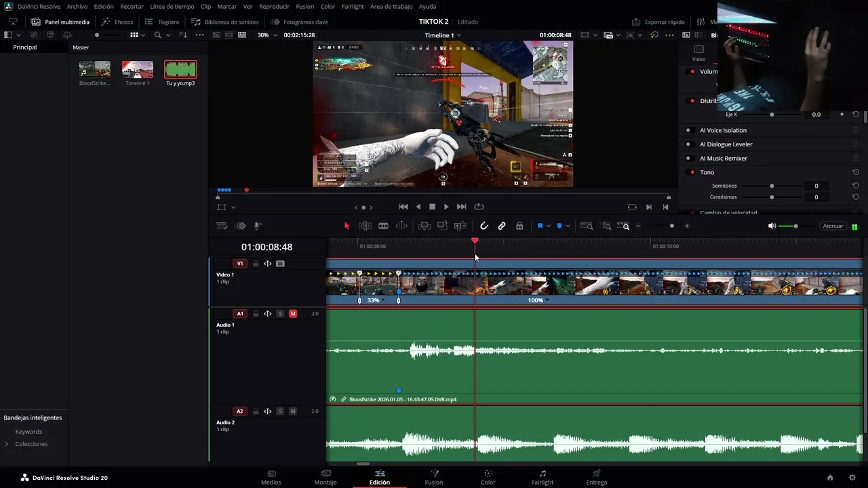
Task: Open media pool search options dropdown
Action: click(x=167, y=35)
